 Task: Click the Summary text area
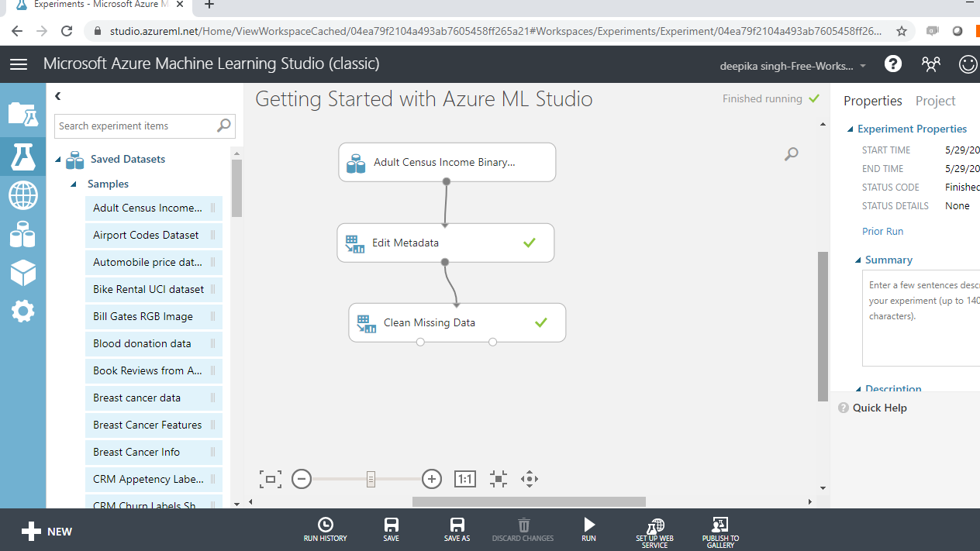(921, 318)
